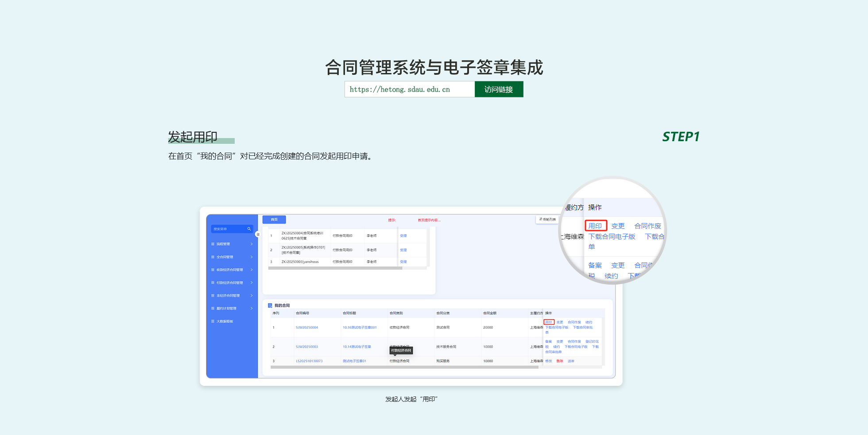Click 受理 link for ZKJ20250004 row

coord(403,236)
